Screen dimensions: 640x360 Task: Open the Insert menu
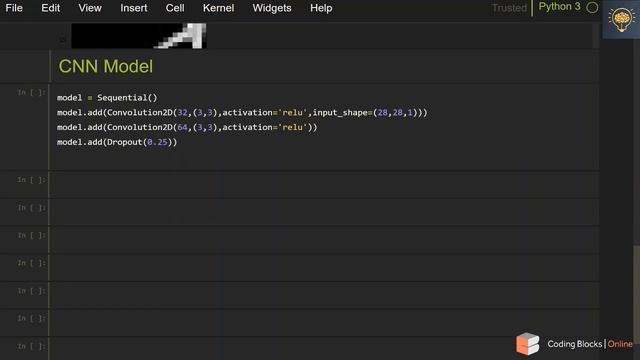coord(133,8)
